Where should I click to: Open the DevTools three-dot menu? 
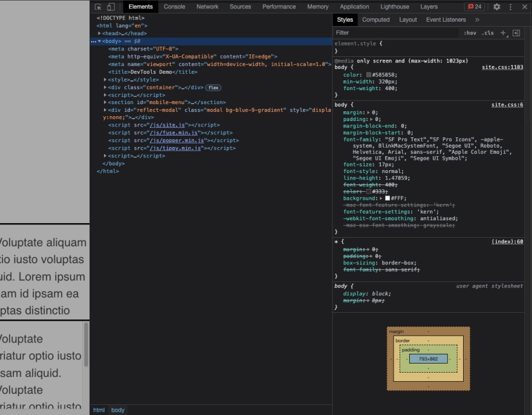[510, 7]
